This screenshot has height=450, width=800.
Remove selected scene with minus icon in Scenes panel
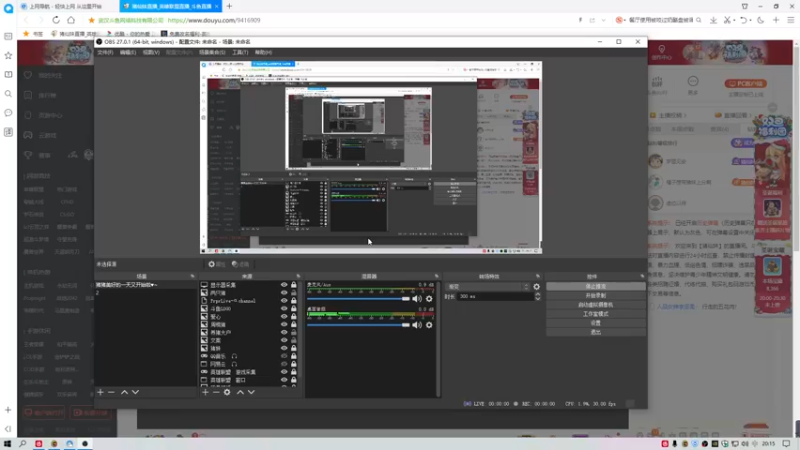click(111, 392)
